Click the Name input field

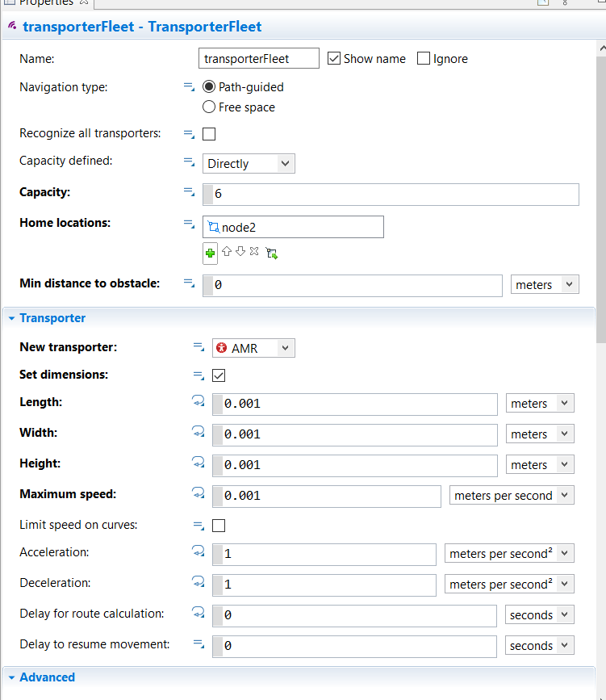click(259, 58)
